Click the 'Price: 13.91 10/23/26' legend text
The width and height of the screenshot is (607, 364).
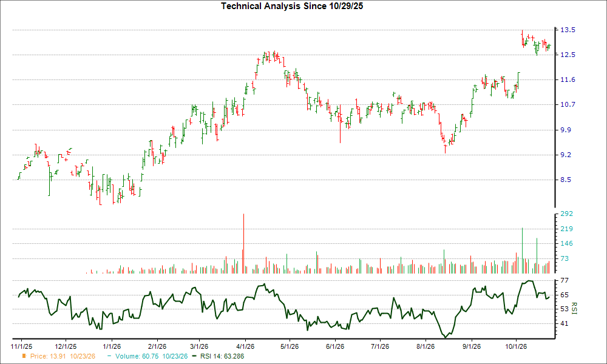(x=63, y=356)
